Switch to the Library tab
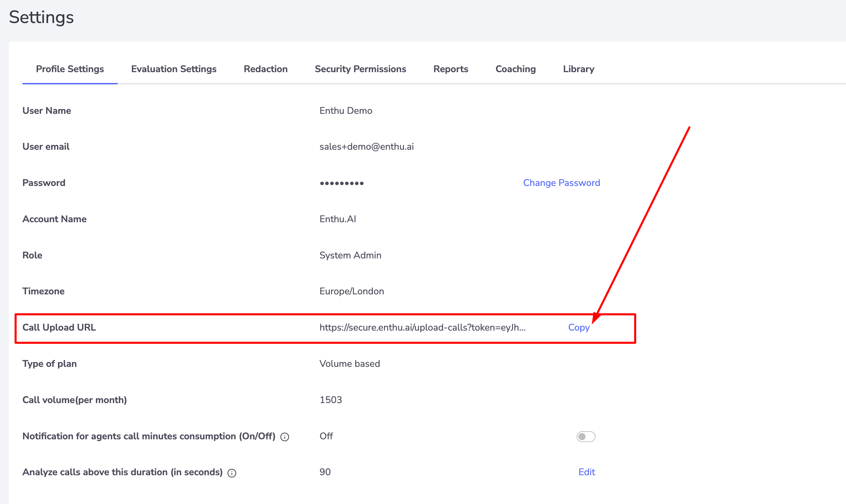Viewport: 846px width, 504px height. click(x=578, y=69)
